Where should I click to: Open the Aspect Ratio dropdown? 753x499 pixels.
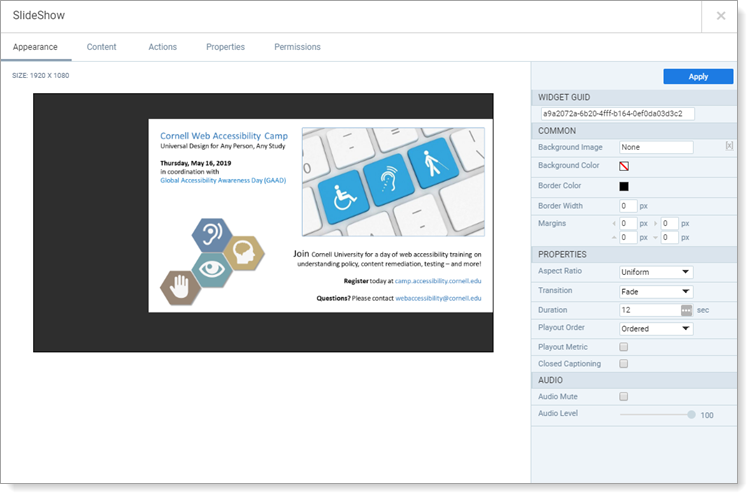click(x=656, y=272)
